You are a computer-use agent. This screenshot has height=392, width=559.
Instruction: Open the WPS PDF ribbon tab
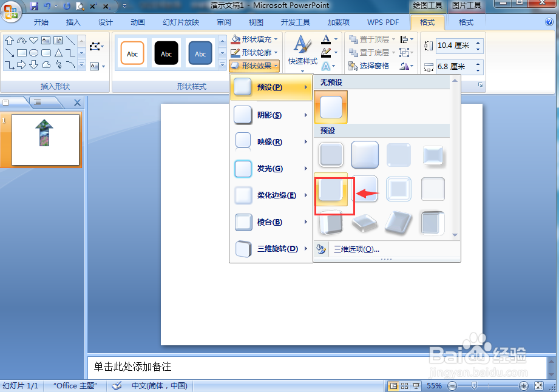point(383,22)
